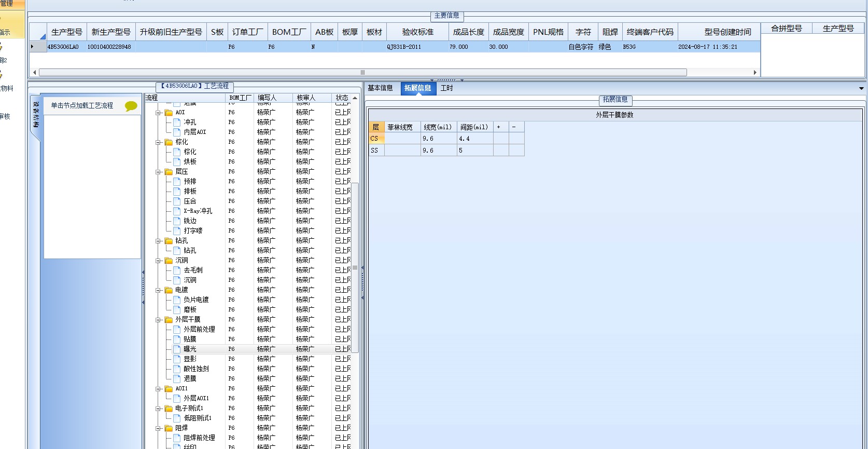Screen dimensions: 868x449
Task: Click the document icon beside 压合
Action: [x=177, y=201]
